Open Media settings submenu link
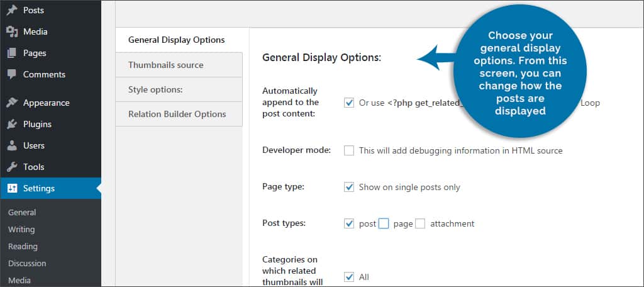The height and width of the screenshot is (287, 644). (x=19, y=281)
